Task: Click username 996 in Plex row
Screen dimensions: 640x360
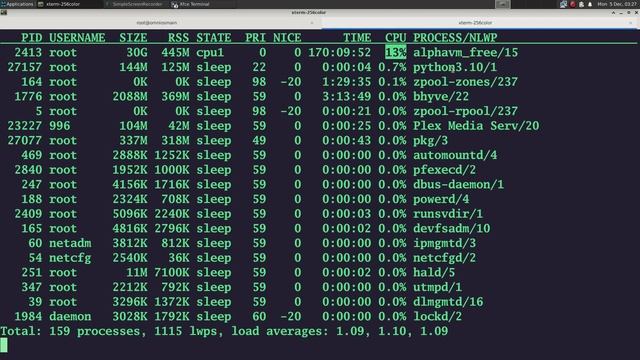Action: pos(60,126)
